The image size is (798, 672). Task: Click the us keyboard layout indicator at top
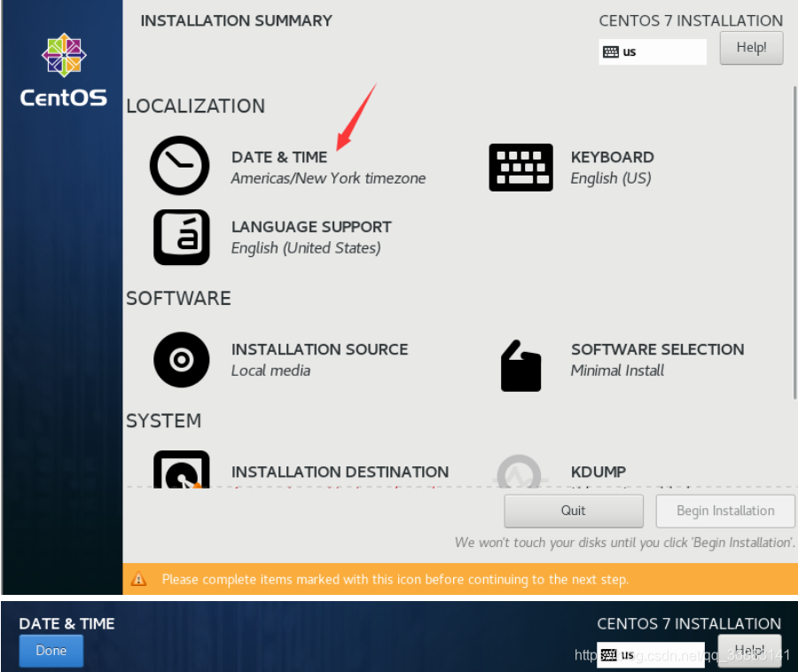(653, 52)
